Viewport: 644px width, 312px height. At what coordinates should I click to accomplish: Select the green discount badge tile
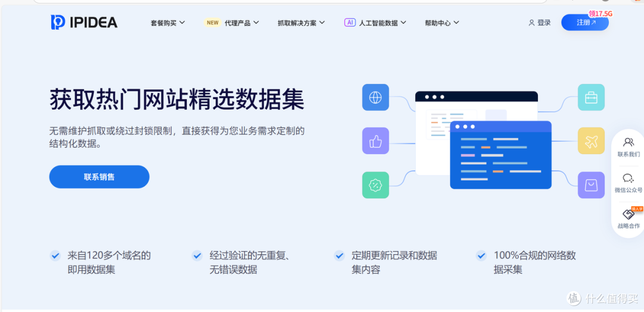(376, 185)
